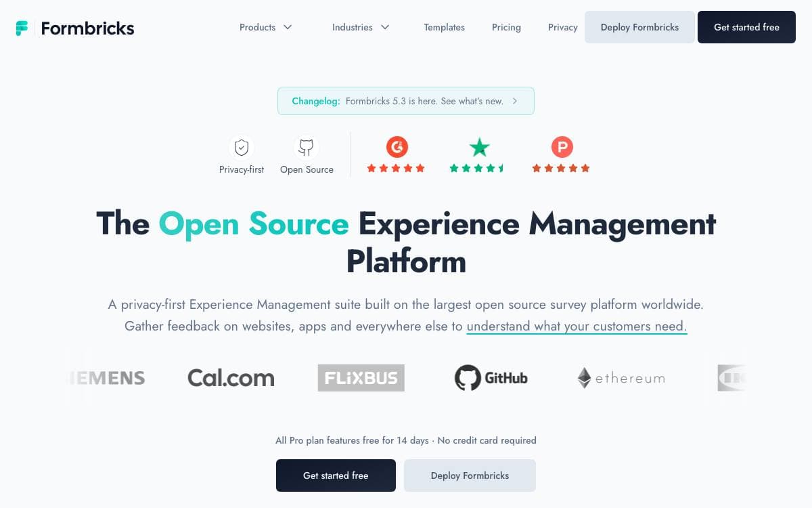Open the Privacy nav link

coord(563,27)
